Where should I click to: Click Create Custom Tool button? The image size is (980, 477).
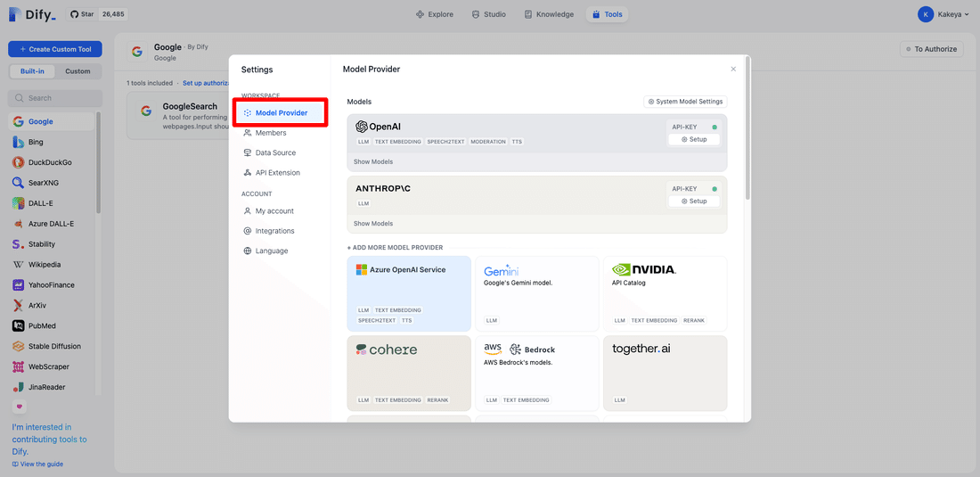click(x=55, y=49)
